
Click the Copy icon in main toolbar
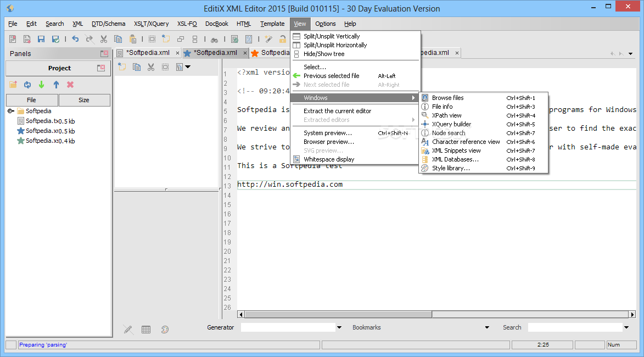[118, 39]
